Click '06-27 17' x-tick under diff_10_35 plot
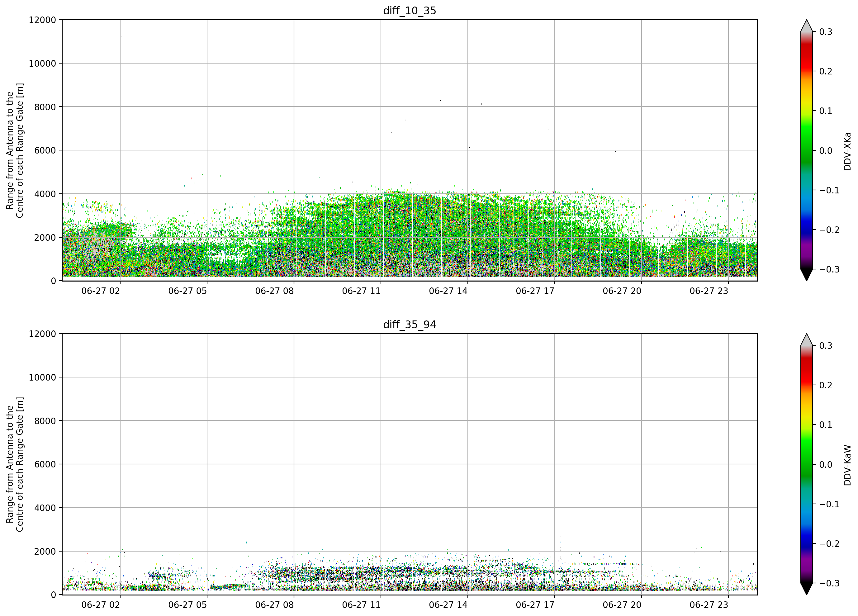858x616 pixels. click(x=535, y=291)
